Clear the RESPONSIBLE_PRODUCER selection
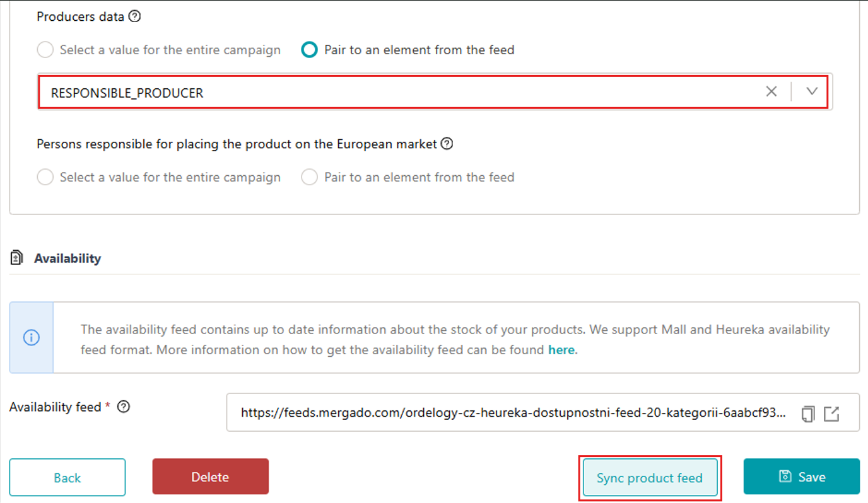The image size is (868, 503). coord(771,91)
